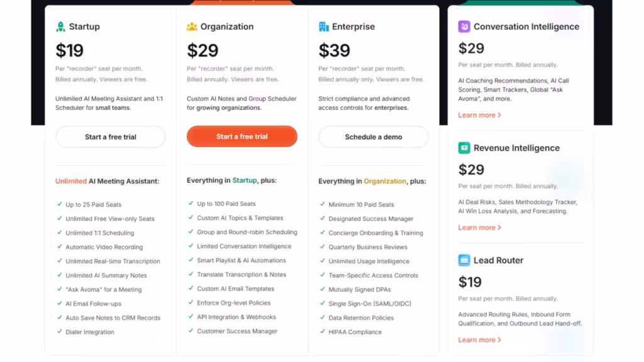Click the Startup plan rocket icon
Viewport: 644px width, 362px height.
pyautogui.click(x=60, y=26)
